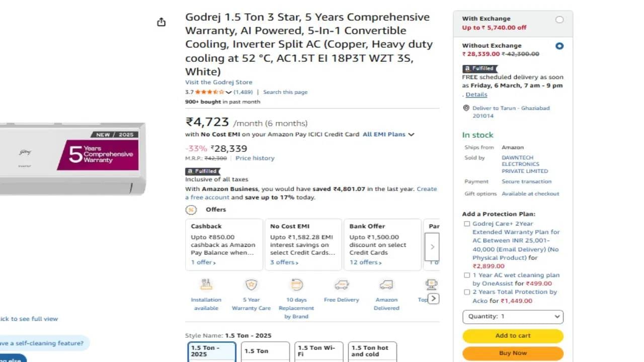
Task: Click the Amazon Delivered icon
Action: [386, 285]
